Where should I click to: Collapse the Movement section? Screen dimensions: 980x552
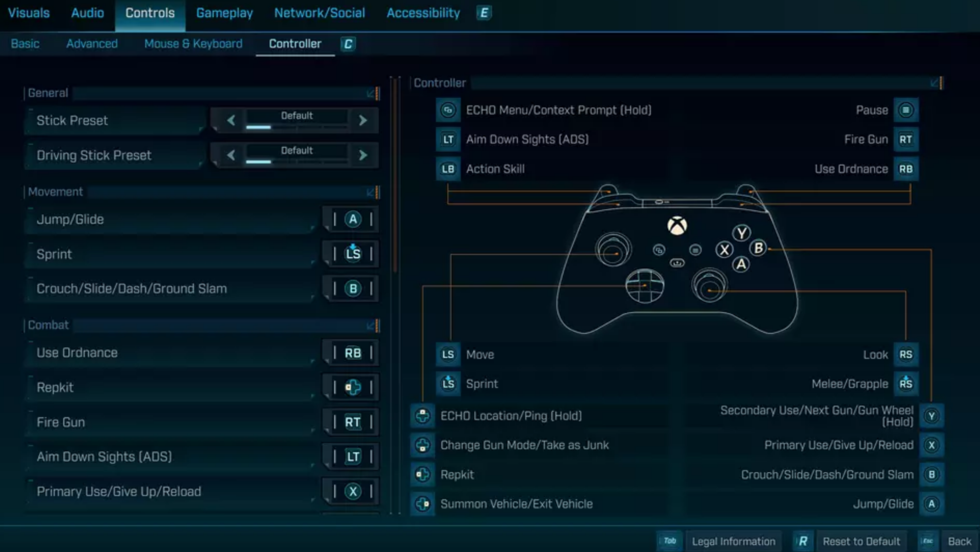coord(371,192)
